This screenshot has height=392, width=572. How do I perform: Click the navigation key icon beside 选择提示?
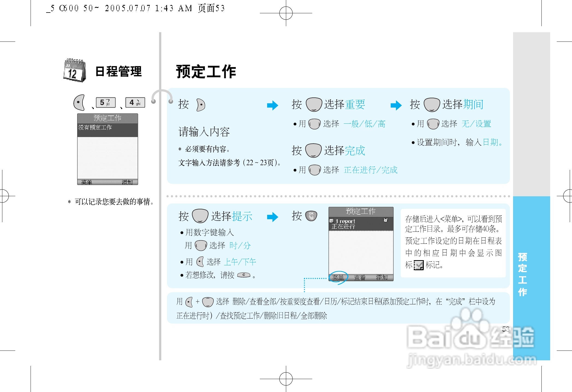click(200, 216)
